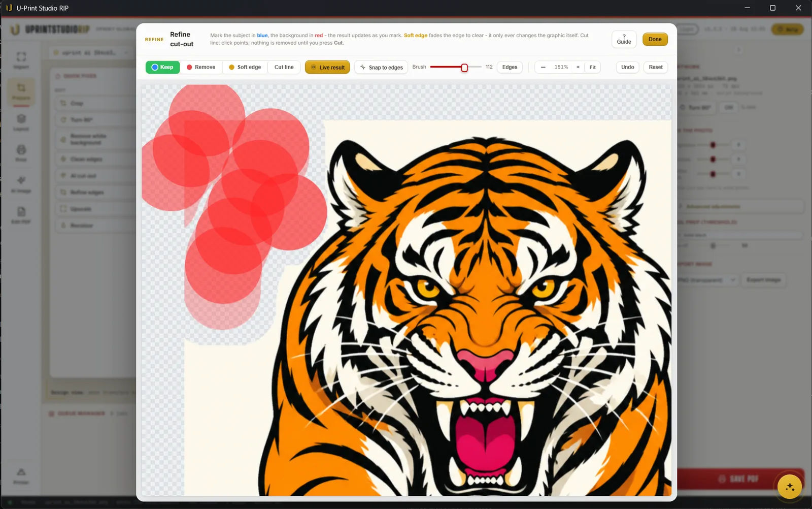Toggle Snap to edges
Viewport: 812px width, 509px height.
[381, 67]
